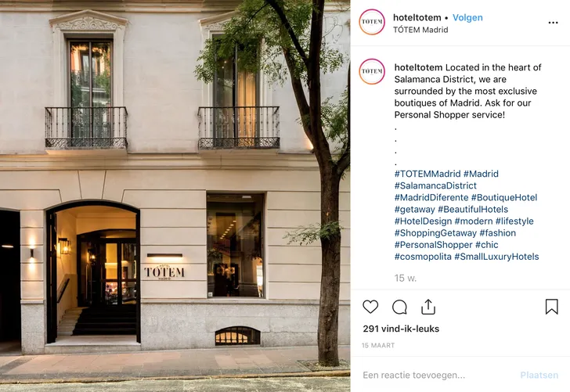Open the hoteltotem profile picture in header
Image resolution: width=570 pixels, height=392 pixels.
[372, 22]
